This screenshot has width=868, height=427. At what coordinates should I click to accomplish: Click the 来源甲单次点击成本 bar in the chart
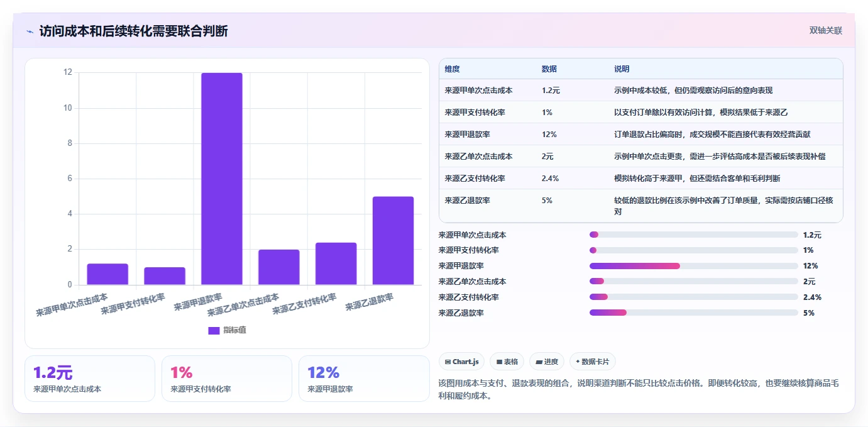[x=107, y=274]
